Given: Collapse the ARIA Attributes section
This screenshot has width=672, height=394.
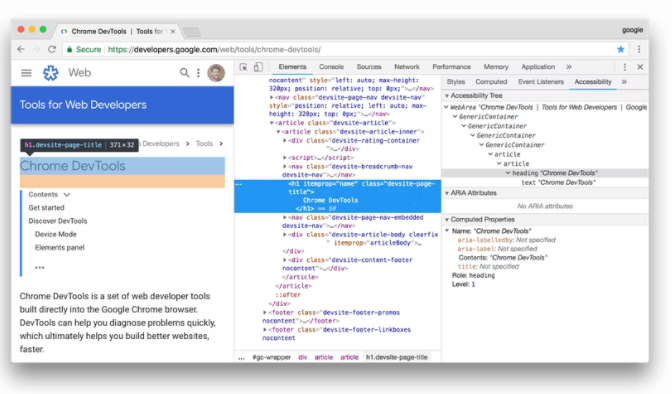Looking at the screenshot, I should (447, 193).
